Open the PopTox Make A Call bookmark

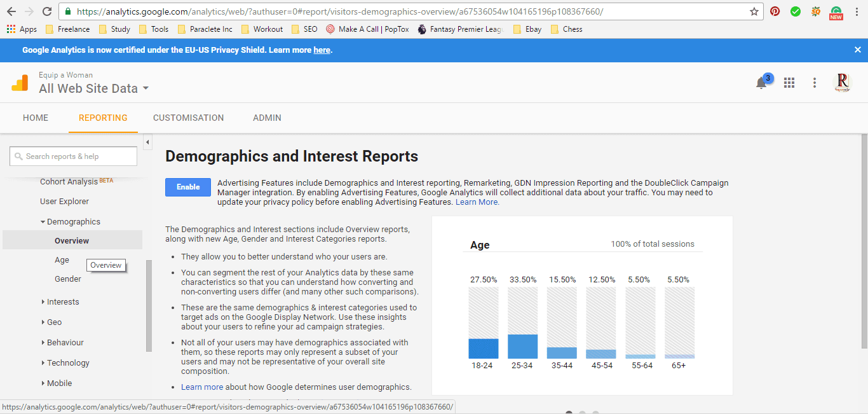(x=367, y=29)
